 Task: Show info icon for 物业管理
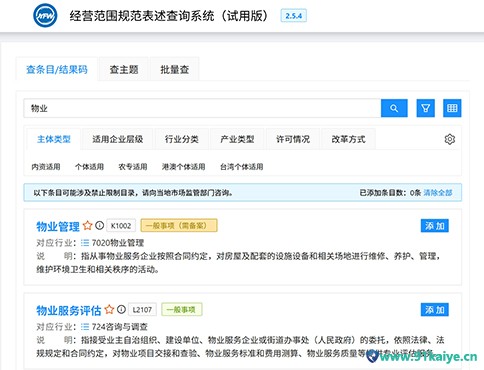99,226
